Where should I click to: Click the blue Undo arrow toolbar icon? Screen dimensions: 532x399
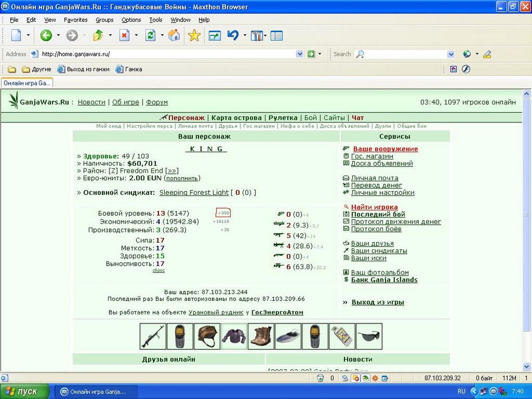click(x=233, y=35)
